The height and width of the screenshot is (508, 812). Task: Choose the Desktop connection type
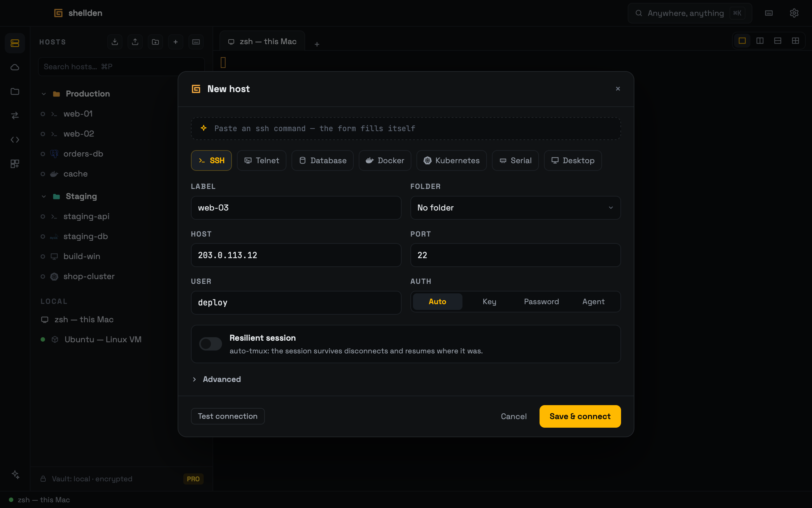573,161
